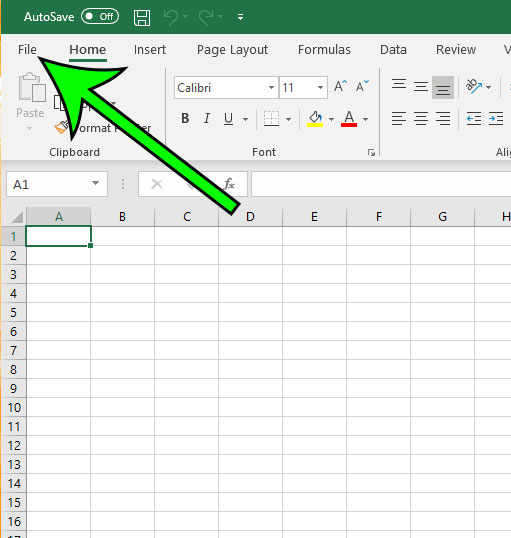Apply red Font Color
The image size is (511, 538).
coord(349,119)
